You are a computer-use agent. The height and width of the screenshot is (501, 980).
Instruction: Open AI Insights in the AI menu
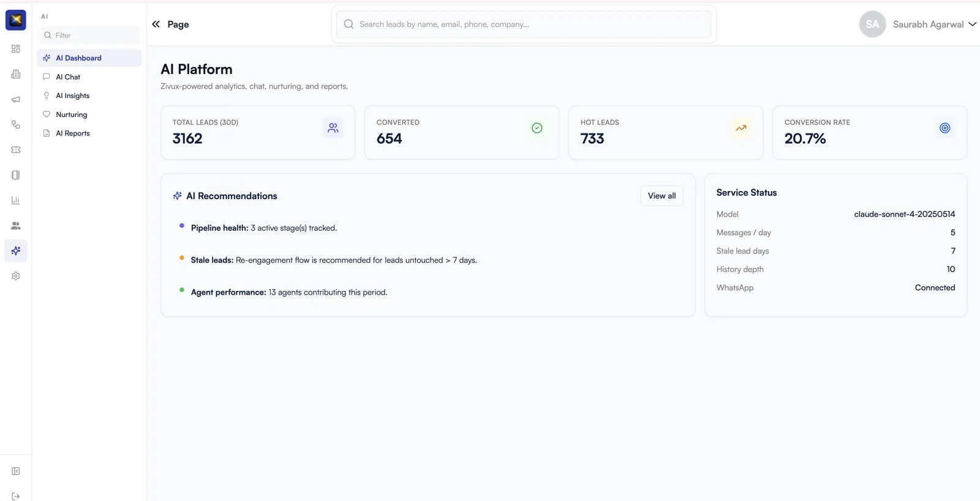coord(89,96)
